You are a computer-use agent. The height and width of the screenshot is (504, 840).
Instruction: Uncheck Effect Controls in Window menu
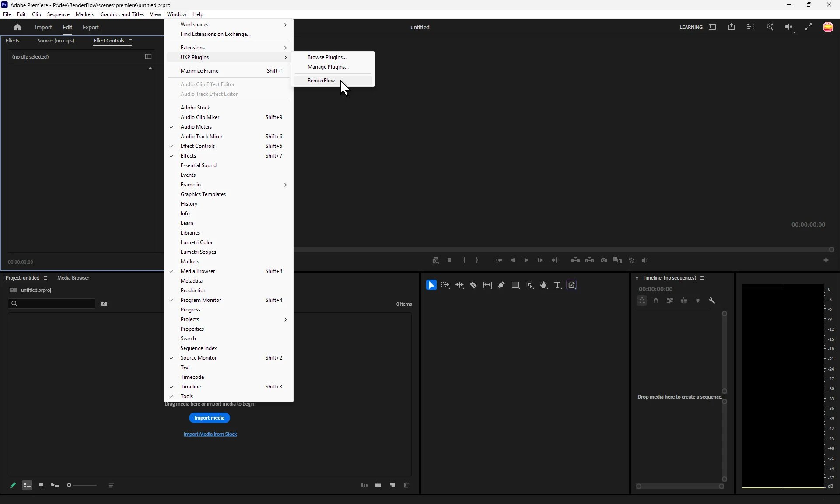tap(229, 146)
